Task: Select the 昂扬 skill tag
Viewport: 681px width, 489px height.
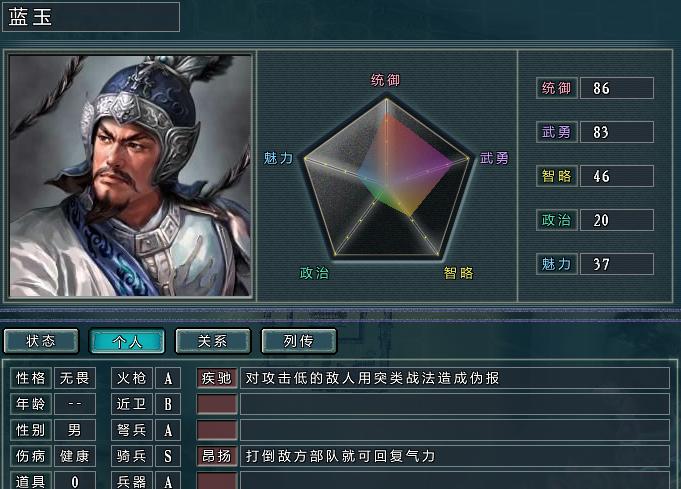Action: (217, 456)
